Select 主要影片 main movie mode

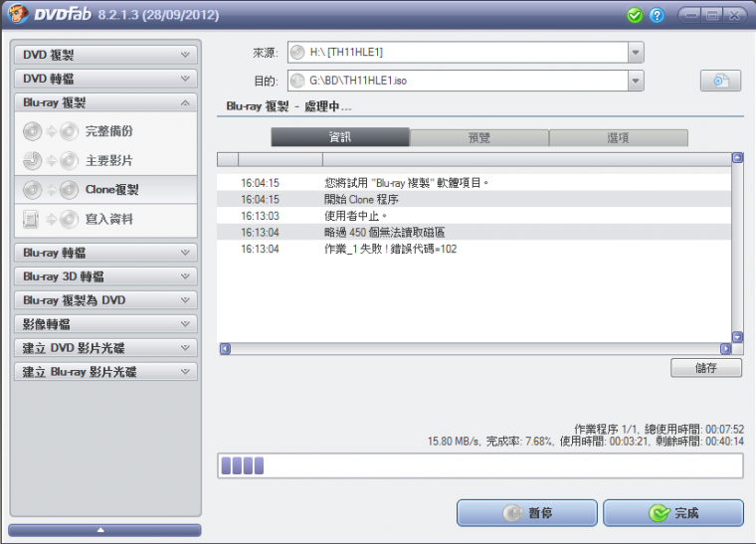click(107, 160)
